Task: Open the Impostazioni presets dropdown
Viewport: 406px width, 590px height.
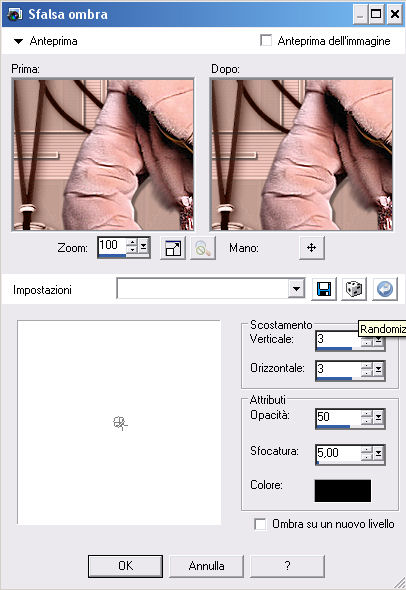Action: click(297, 289)
